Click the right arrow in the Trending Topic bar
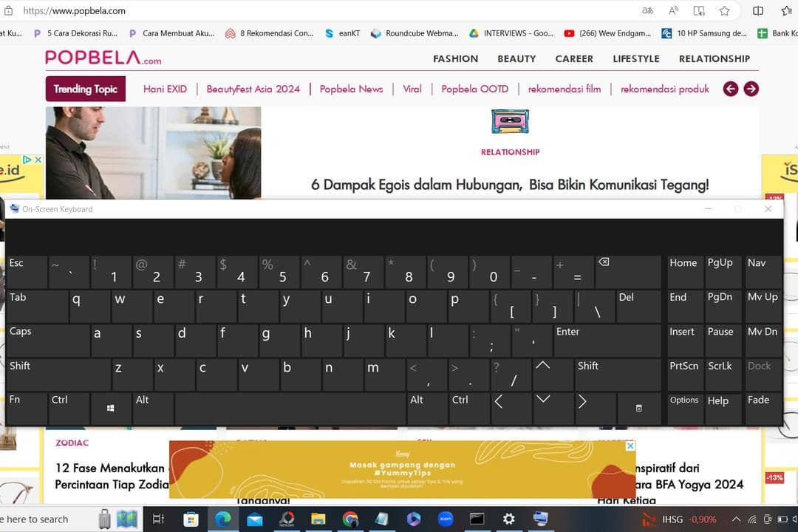 (x=751, y=89)
